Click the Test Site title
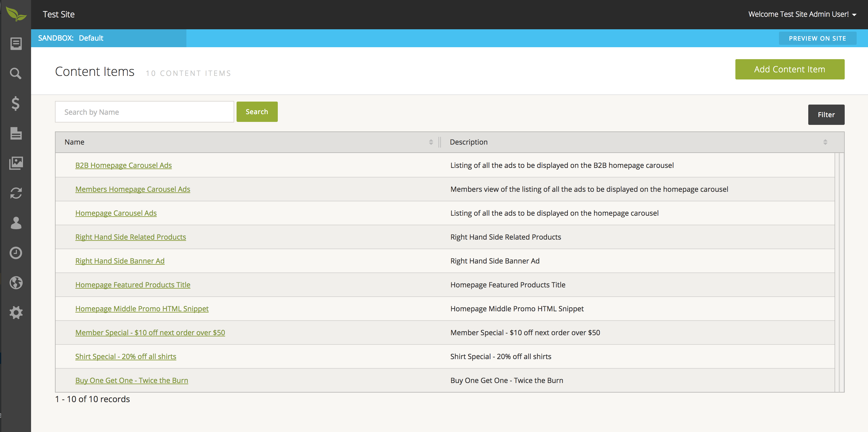The height and width of the screenshot is (432, 868). [x=59, y=15]
